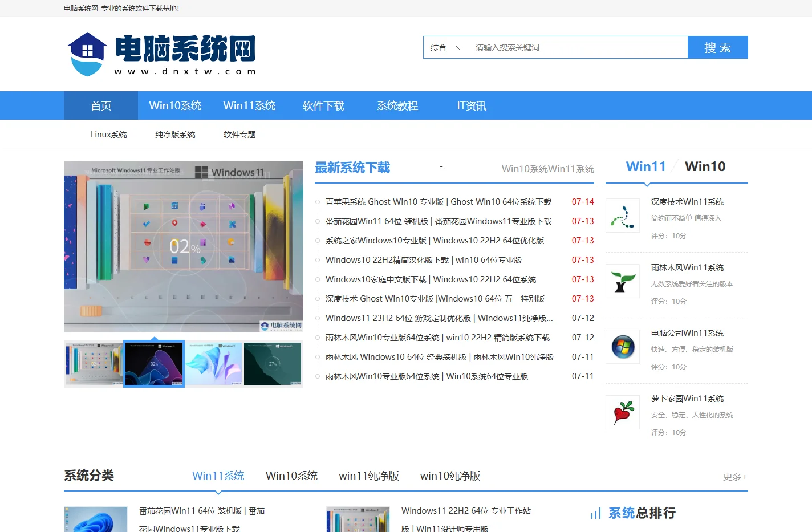Select the dark blue highlighted carousel thumbnail

(x=154, y=364)
